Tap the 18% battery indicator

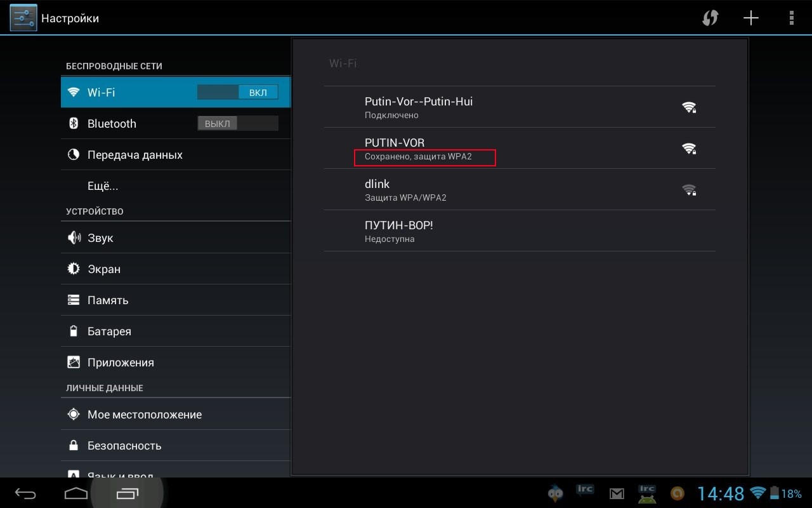(785, 493)
